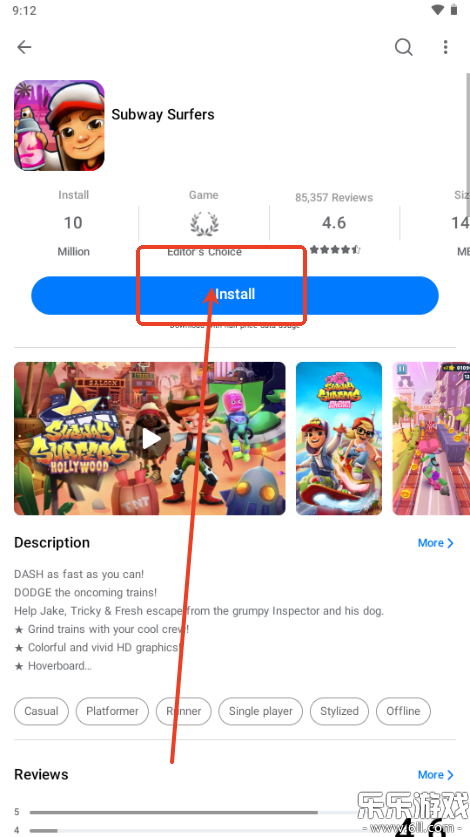
Task: Select the Single player tag chip
Action: click(261, 711)
